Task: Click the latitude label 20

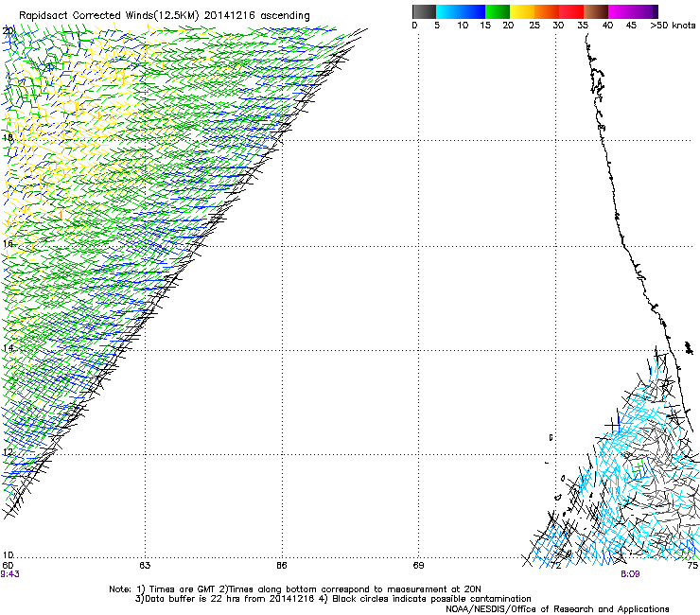Action: pos(8,31)
